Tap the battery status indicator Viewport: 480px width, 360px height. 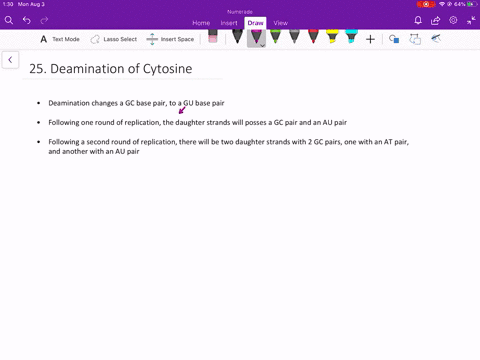click(472, 4)
